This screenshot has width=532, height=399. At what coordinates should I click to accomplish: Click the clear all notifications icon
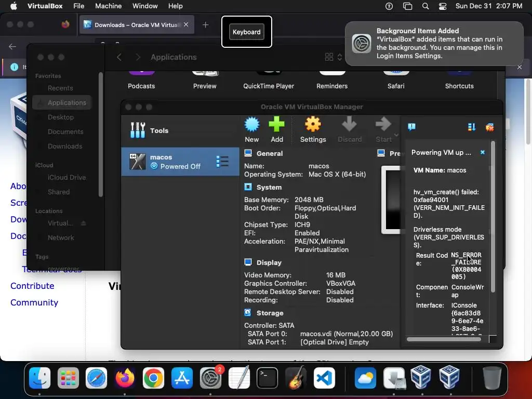[x=489, y=127]
